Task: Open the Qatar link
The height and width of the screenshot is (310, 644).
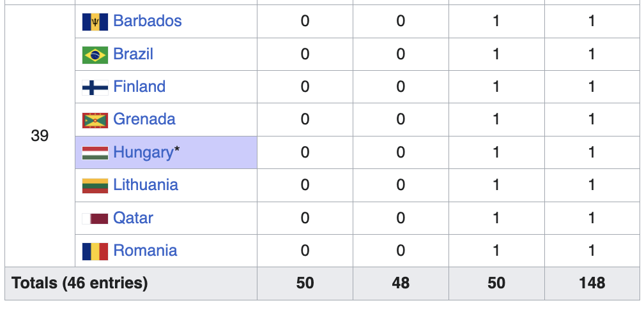Action: 133,218
